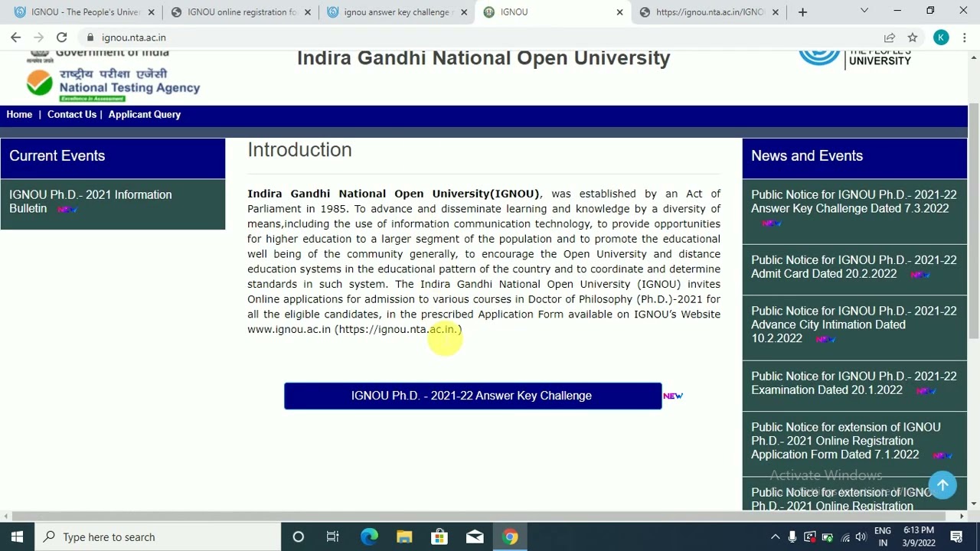Open Advance City Intimation notice dated 10.2.2022
Viewport: 980px width, 551px height.
(854, 324)
